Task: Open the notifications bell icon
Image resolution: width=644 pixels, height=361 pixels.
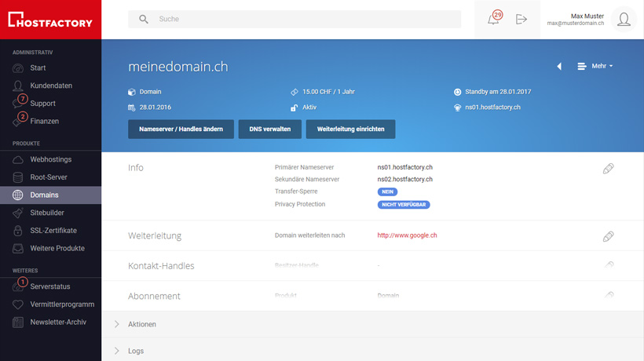Action: pyautogui.click(x=493, y=20)
